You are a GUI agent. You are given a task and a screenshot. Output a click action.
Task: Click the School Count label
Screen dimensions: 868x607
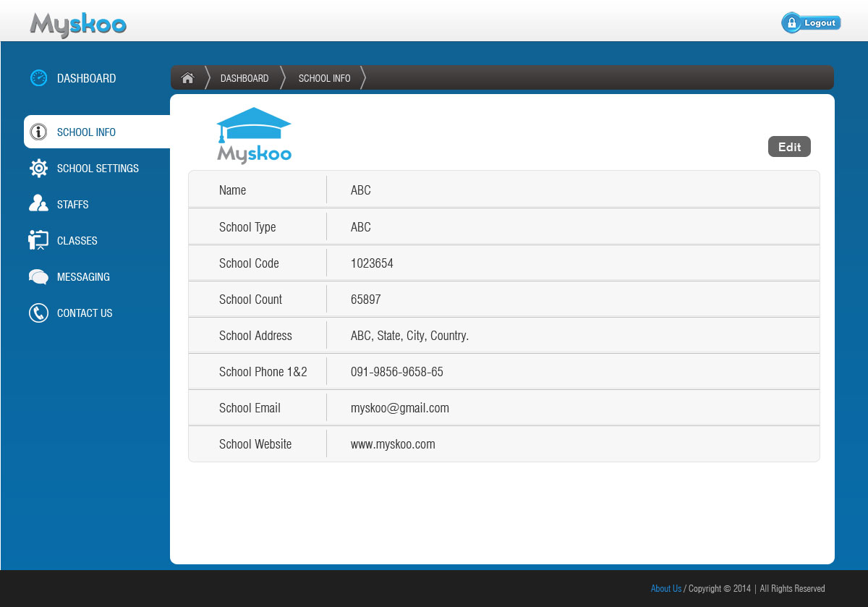coord(250,300)
